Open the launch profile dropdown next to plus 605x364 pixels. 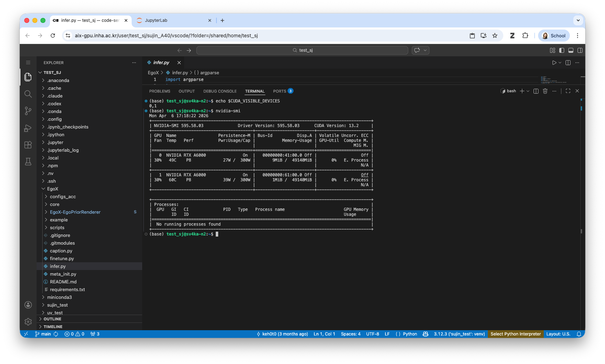click(528, 91)
